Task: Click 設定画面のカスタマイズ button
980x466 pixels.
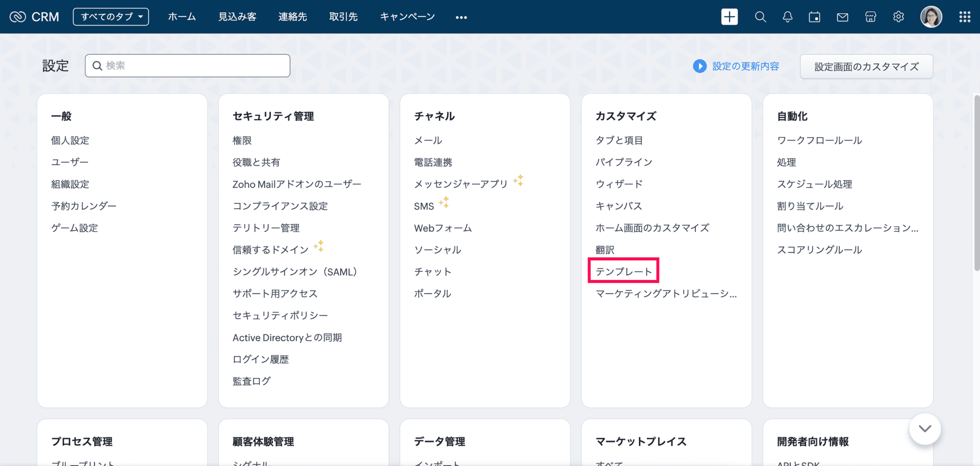Action: tap(866, 67)
